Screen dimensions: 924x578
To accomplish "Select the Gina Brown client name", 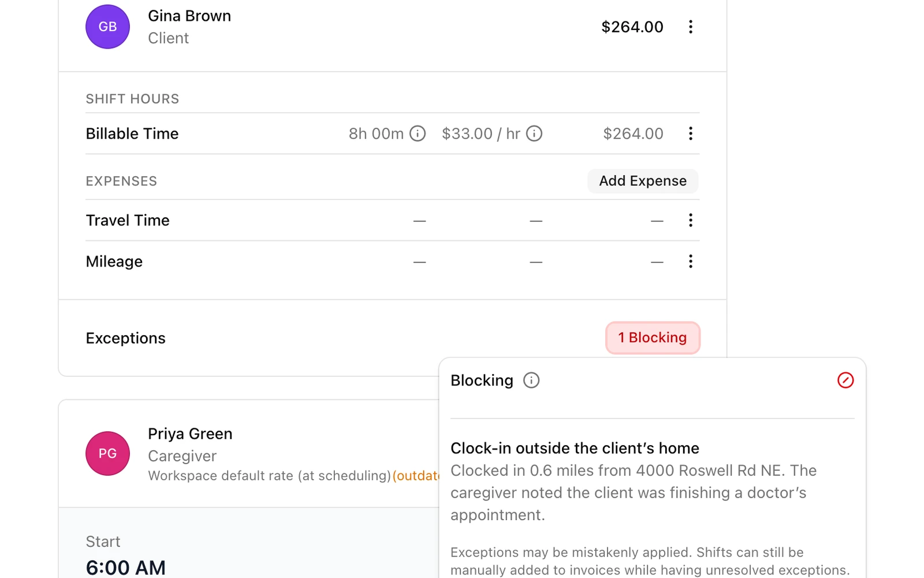I will click(189, 16).
